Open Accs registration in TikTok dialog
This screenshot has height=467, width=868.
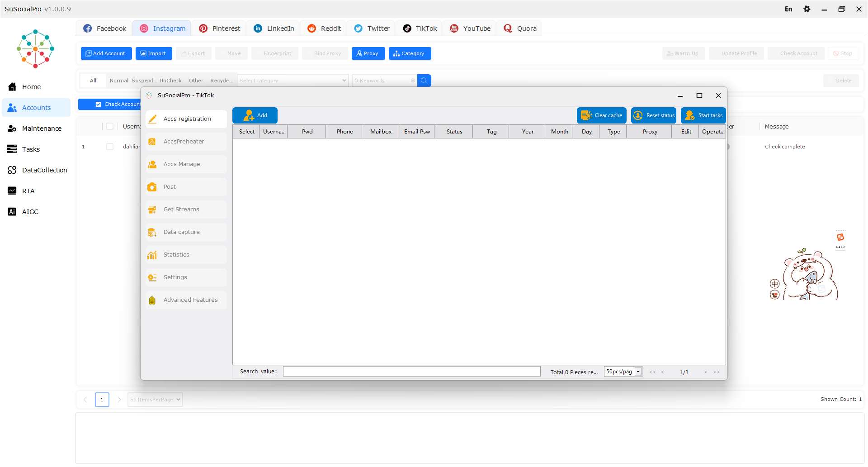(x=186, y=119)
